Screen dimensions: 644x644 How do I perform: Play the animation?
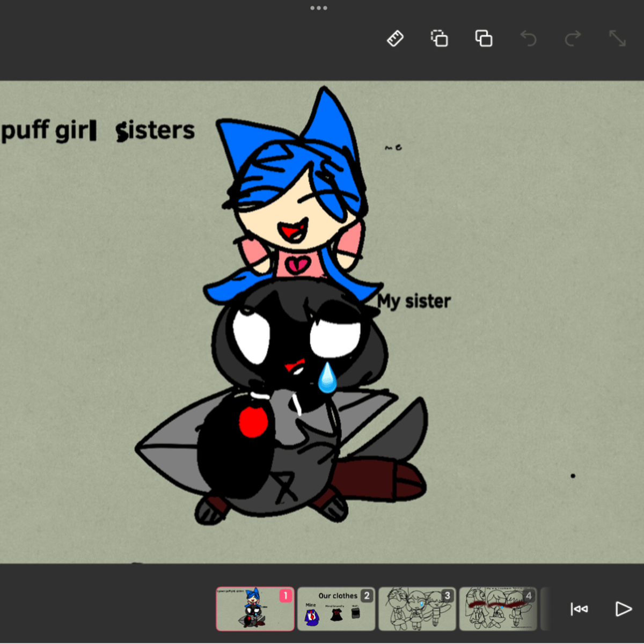pyautogui.click(x=623, y=609)
